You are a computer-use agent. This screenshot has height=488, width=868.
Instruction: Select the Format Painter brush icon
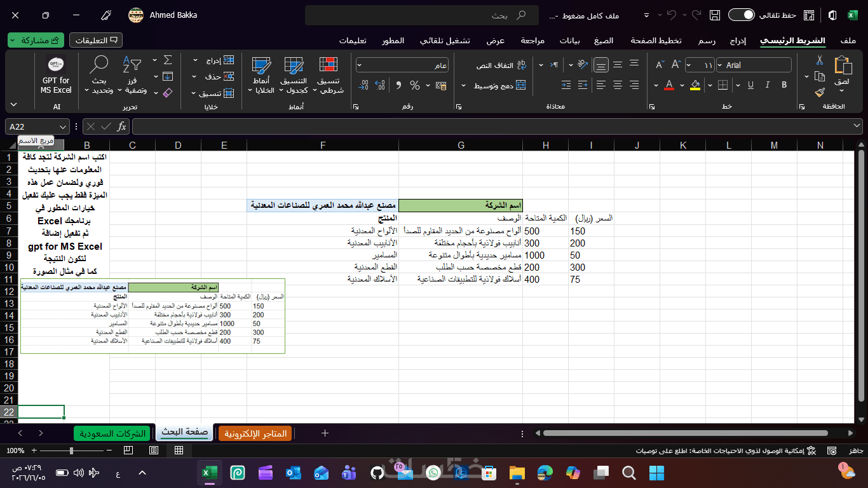820,91
